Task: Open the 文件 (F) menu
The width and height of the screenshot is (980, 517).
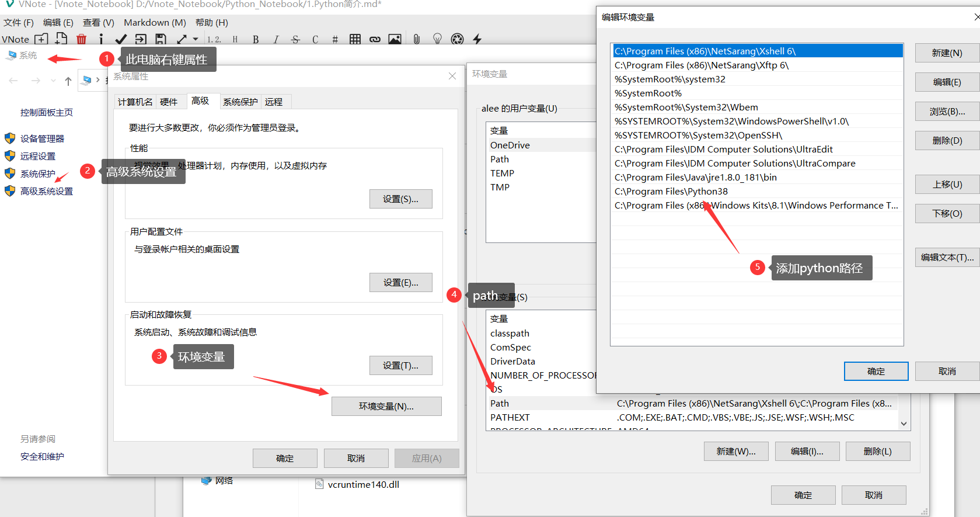Action: 19,22
